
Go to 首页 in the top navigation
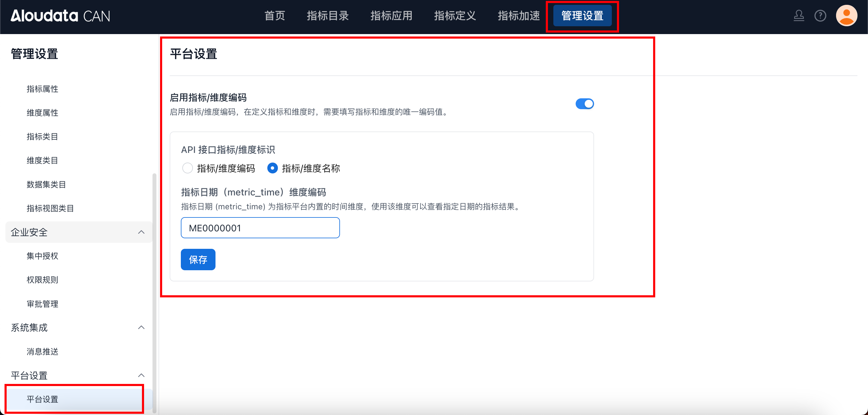point(275,16)
